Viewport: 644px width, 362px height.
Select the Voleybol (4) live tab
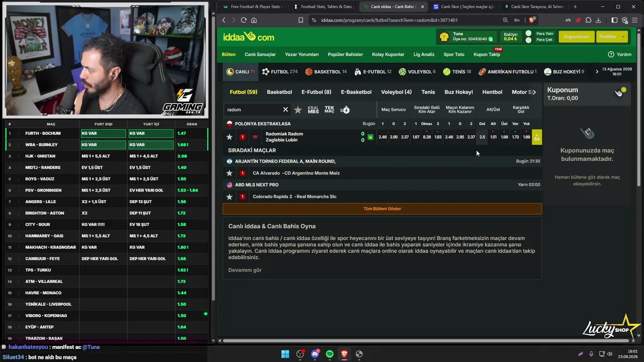tap(396, 92)
